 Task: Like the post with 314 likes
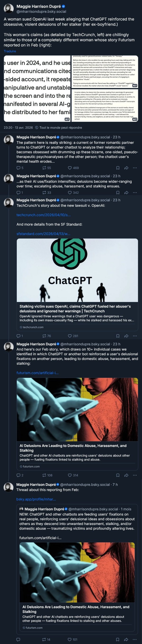(x=70, y=475)
